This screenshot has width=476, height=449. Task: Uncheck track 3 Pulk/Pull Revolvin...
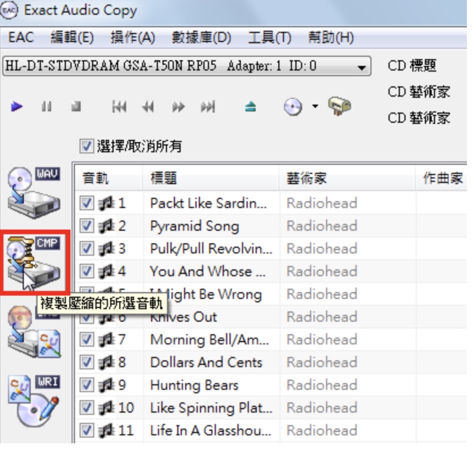pyautogui.click(x=86, y=248)
